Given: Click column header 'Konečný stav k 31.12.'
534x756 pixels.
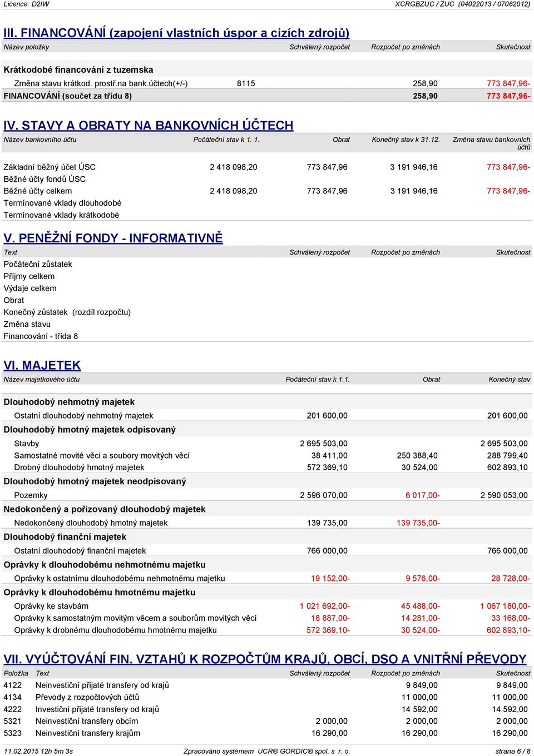Looking at the screenshot, I should (406, 140).
